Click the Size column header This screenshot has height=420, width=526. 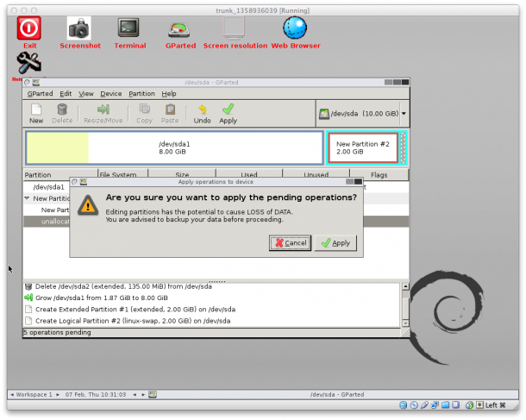182,173
